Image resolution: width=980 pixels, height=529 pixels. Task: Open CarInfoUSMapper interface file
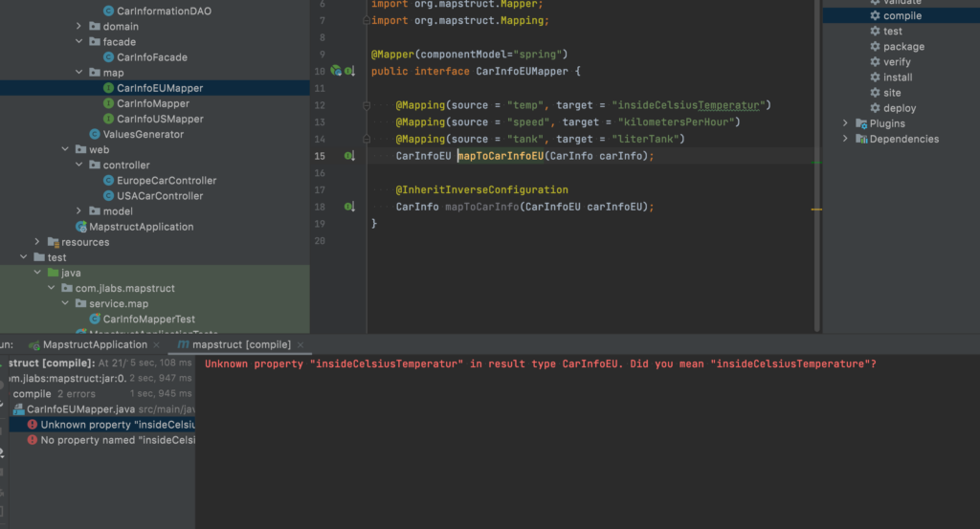pyautogui.click(x=160, y=119)
